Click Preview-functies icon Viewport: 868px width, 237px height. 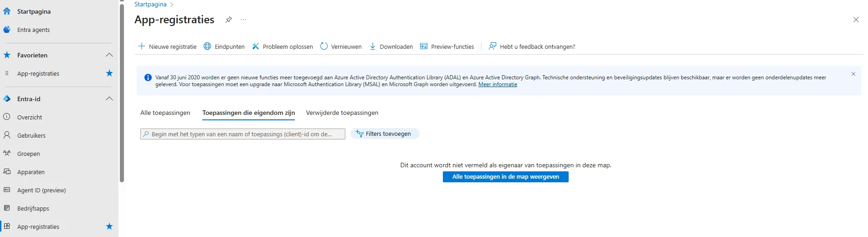[424, 46]
